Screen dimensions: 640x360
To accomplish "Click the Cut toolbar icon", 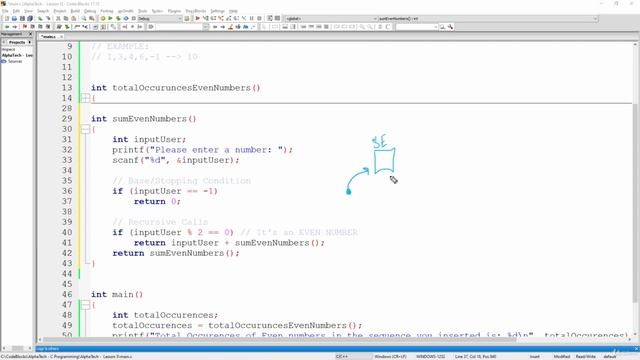I will [58, 18].
